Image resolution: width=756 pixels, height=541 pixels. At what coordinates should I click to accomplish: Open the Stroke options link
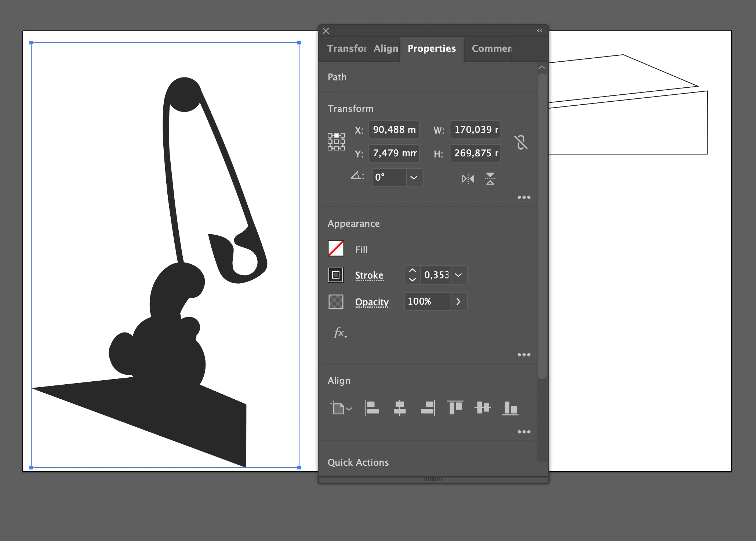click(x=369, y=275)
